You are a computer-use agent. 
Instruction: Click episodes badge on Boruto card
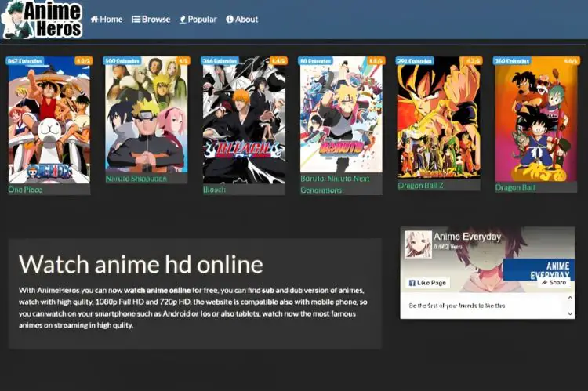(x=316, y=61)
